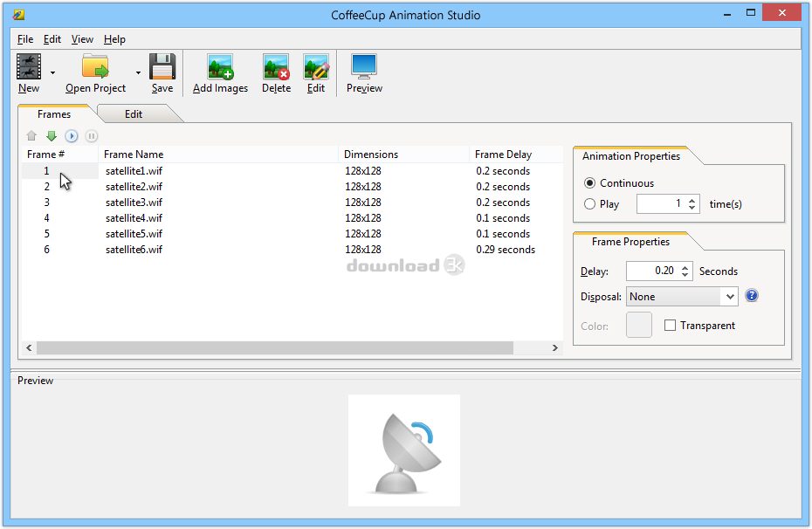812x529 pixels.
Task: Open the Edit menu
Action: coord(52,39)
